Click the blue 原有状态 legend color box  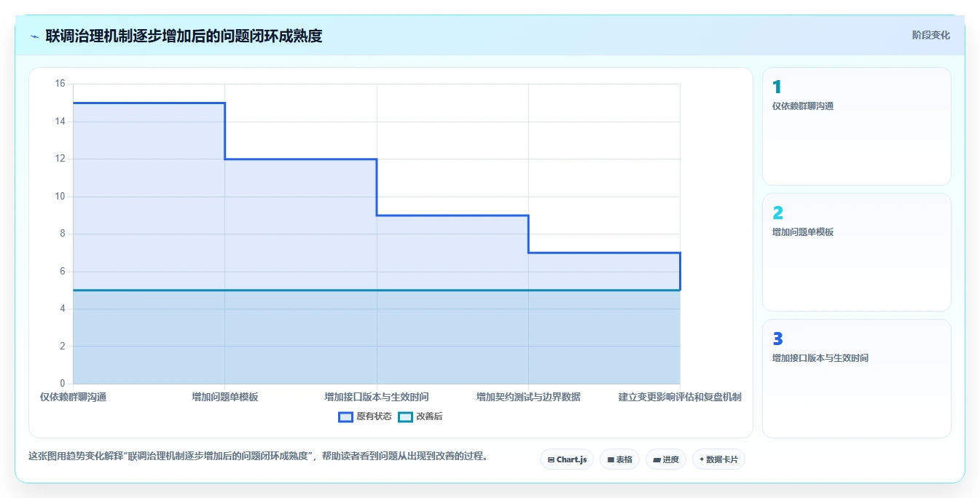pos(345,416)
